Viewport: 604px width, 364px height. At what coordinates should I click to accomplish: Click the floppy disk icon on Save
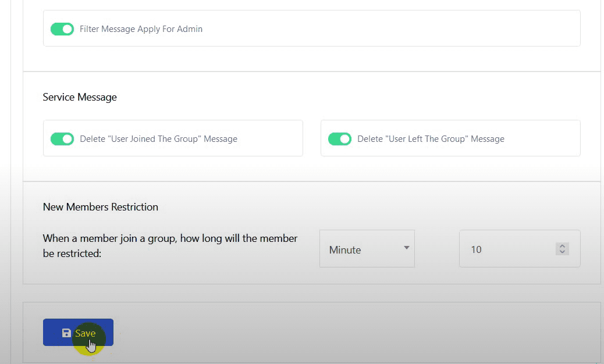(66, 333)
